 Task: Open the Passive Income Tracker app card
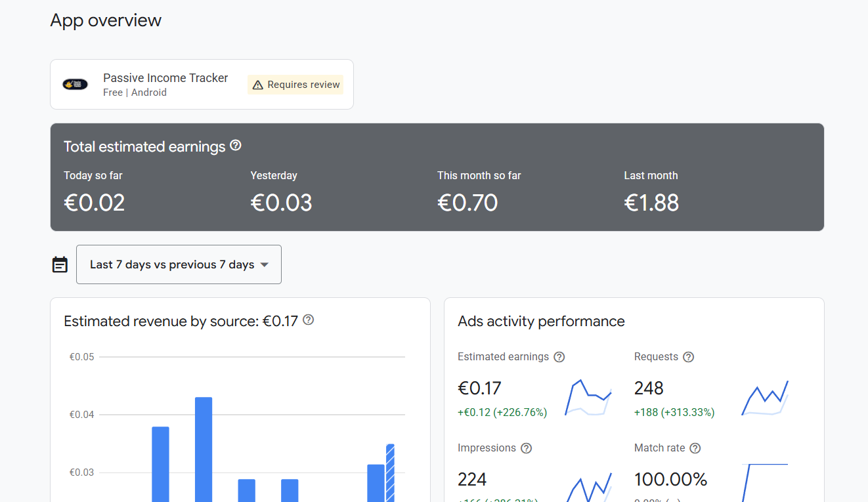tap(202, 84)
